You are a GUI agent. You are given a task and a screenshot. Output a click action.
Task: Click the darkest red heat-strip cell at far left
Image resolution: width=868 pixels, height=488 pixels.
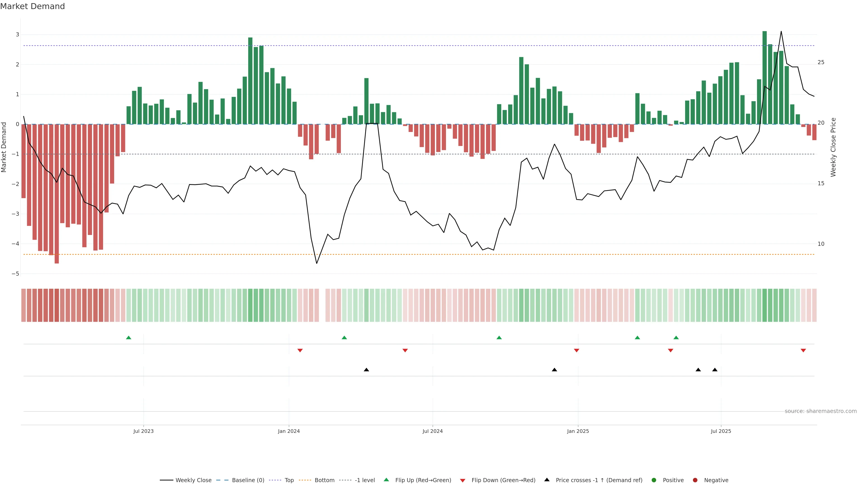coord(57,305)
